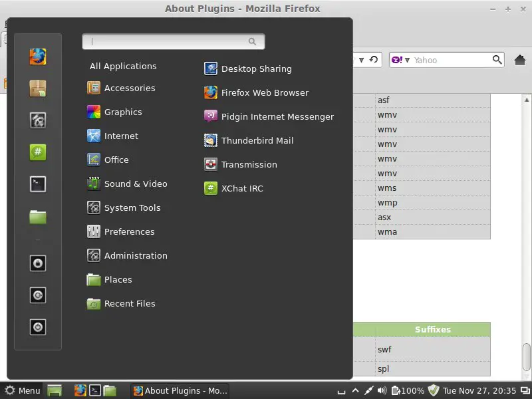The image size is (532, 399).
Task: Click the magnifier in the menu search box
Action: coord(252,41)
